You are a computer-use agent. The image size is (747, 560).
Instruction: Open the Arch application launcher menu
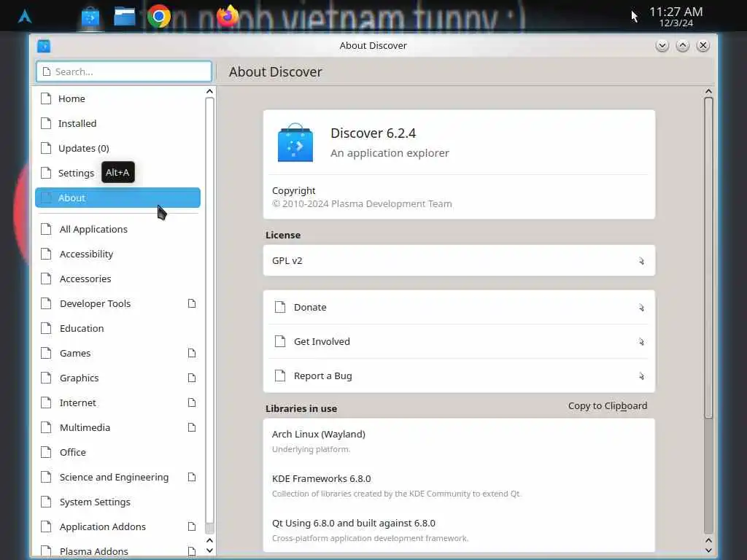point(25,17)
